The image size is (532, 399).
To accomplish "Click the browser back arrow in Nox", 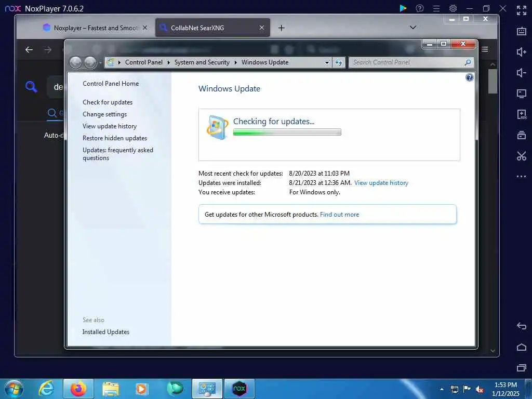I will pyautogui.click(x=29, y=50).
